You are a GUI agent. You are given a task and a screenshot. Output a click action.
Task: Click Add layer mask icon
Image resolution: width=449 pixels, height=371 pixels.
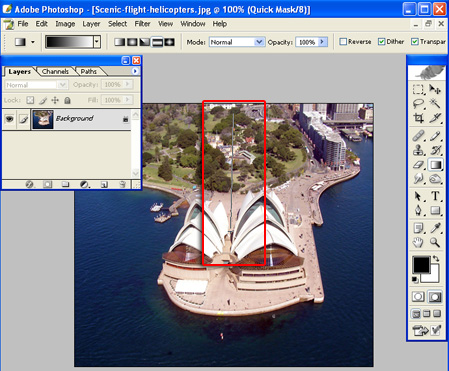48,184
